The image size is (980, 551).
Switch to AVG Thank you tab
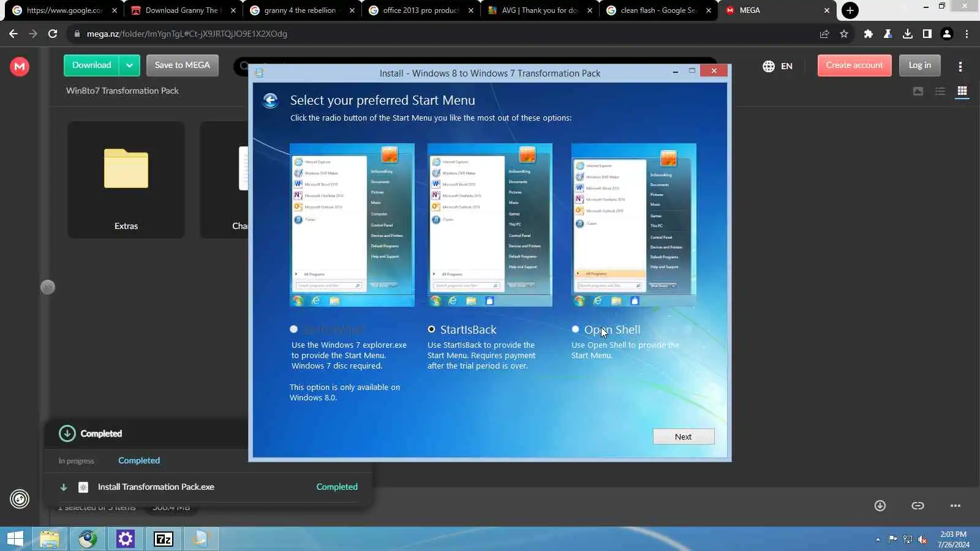click(540, 10)
